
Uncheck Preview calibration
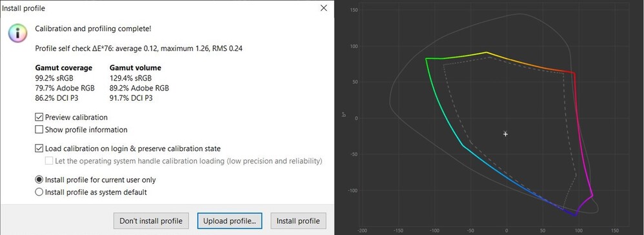coord(39,117)
